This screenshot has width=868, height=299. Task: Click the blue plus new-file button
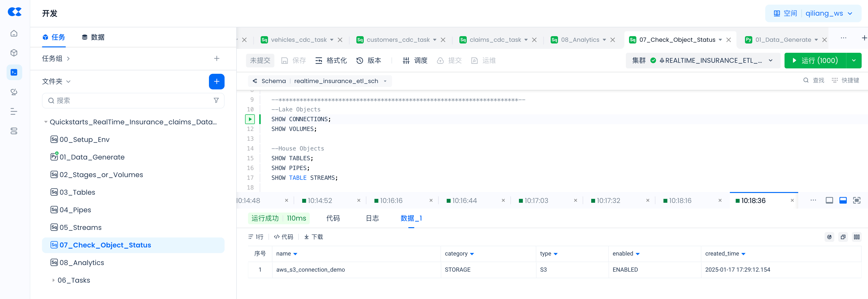[216, 81]
